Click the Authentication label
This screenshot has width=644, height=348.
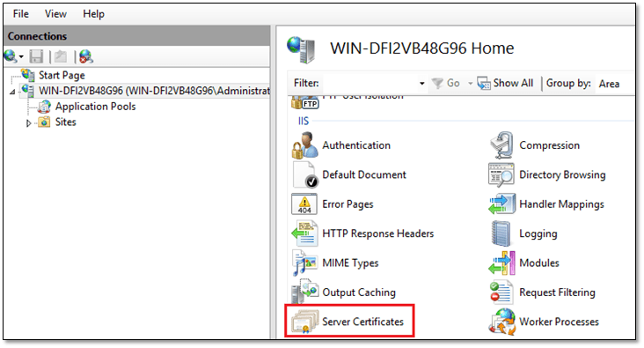(x=356, y=145)
